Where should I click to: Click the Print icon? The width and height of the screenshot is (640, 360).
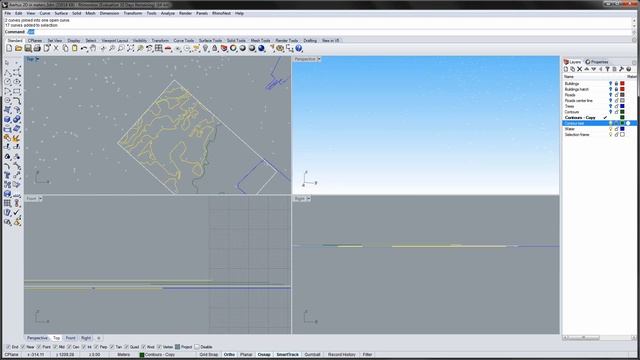coord(37,48)
